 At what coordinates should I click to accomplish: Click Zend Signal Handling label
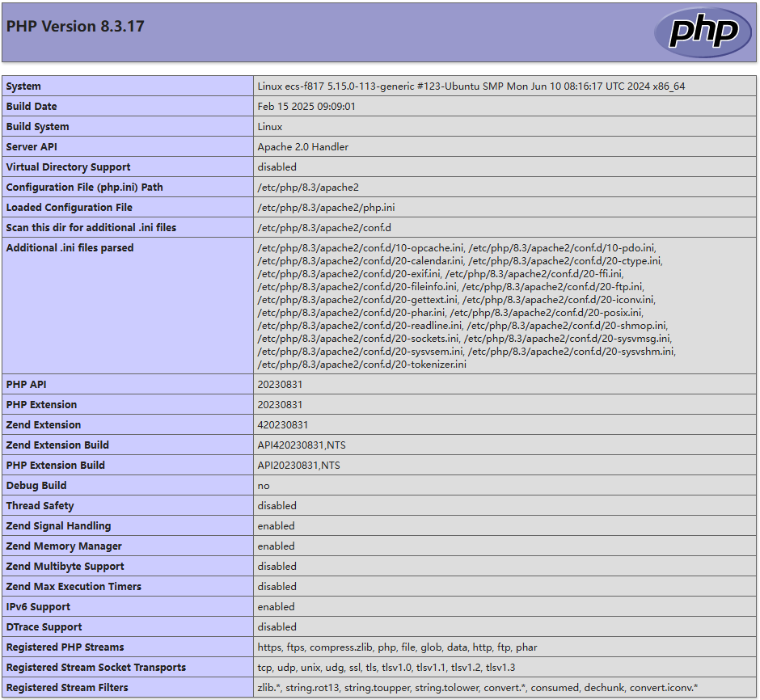pyautogui.click(x=59, y=526)
